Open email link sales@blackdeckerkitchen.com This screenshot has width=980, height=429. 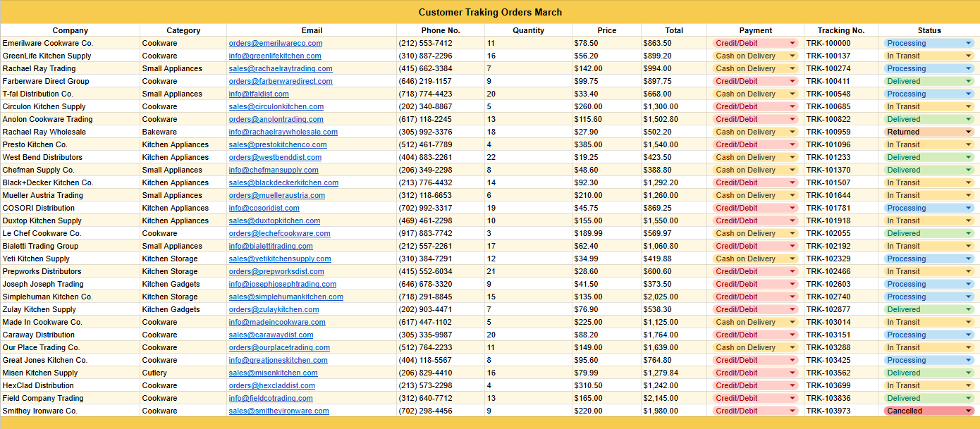283,182
